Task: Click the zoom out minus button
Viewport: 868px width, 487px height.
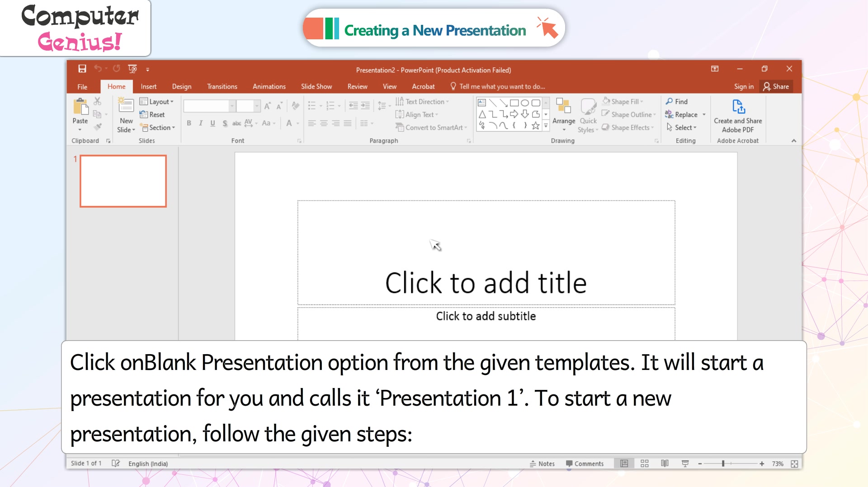Action: (700, 464)
